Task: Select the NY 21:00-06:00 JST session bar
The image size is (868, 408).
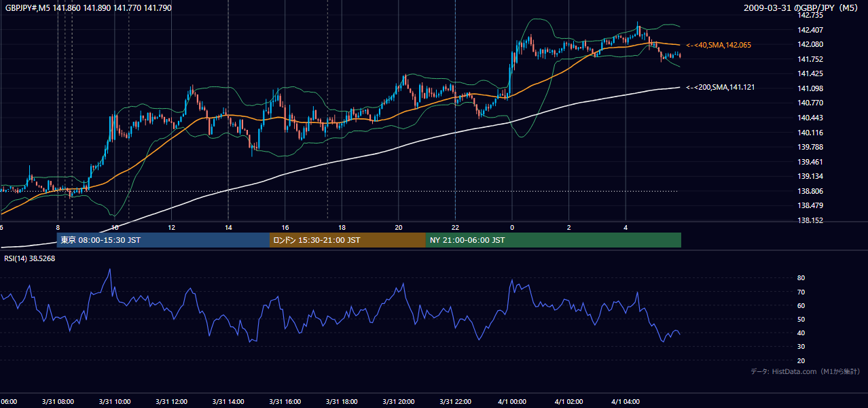Action: coord(554,240)
